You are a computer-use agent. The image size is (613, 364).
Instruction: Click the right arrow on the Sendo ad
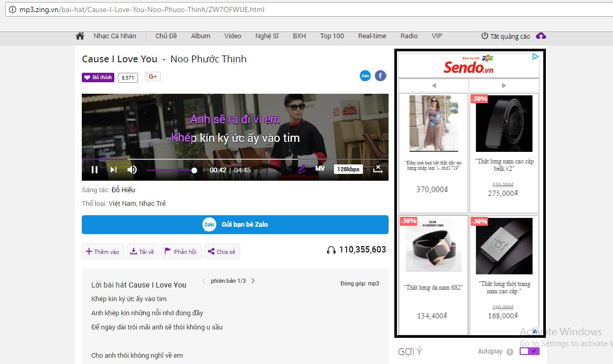(504, 85)
